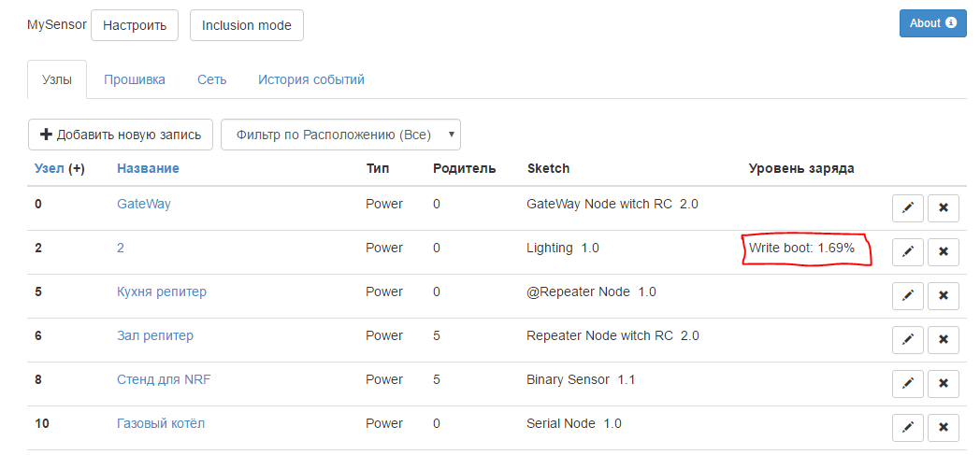
Task: Delete the Зал репитер node
Action: 944,339
